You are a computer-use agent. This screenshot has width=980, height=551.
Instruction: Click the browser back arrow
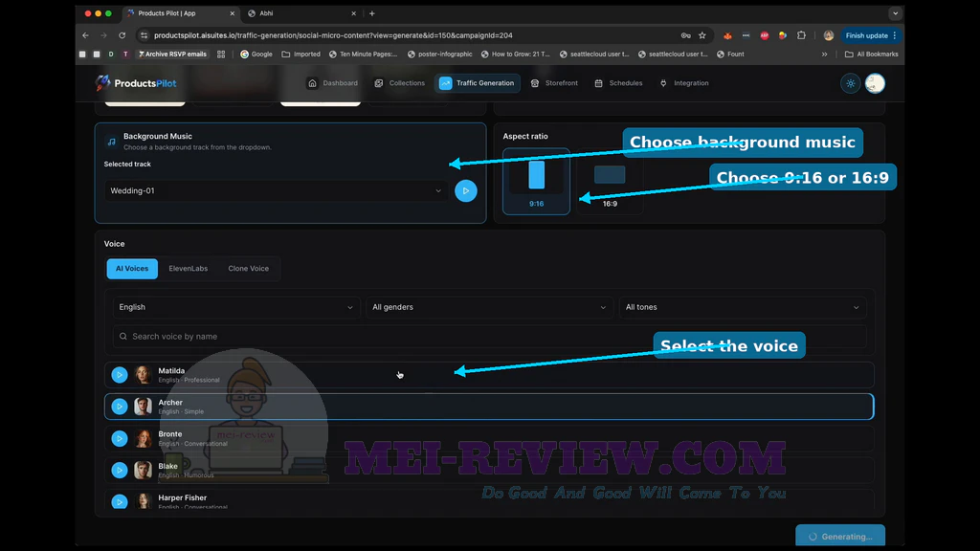[85, 35]
